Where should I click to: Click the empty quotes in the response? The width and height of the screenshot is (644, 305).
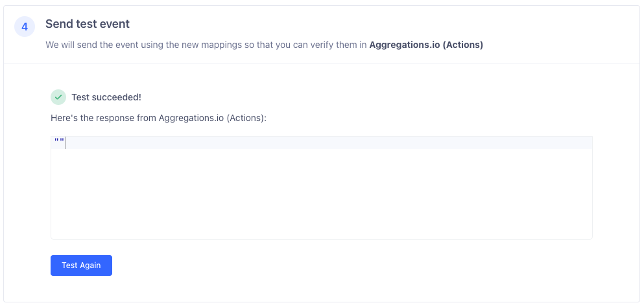click(x=59, y=142)
